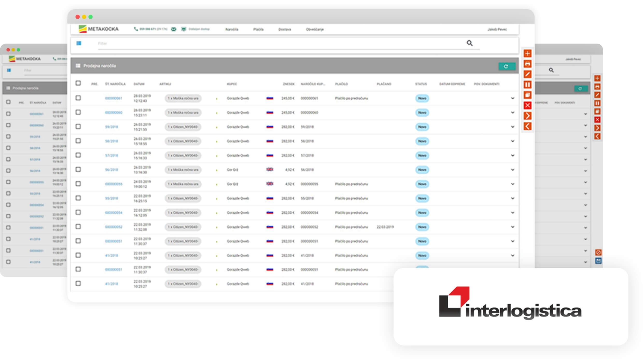The height and width of the screenshot is (360, 644).
Task: Open the Naročila menu
Action: click(x=232, y=29)
